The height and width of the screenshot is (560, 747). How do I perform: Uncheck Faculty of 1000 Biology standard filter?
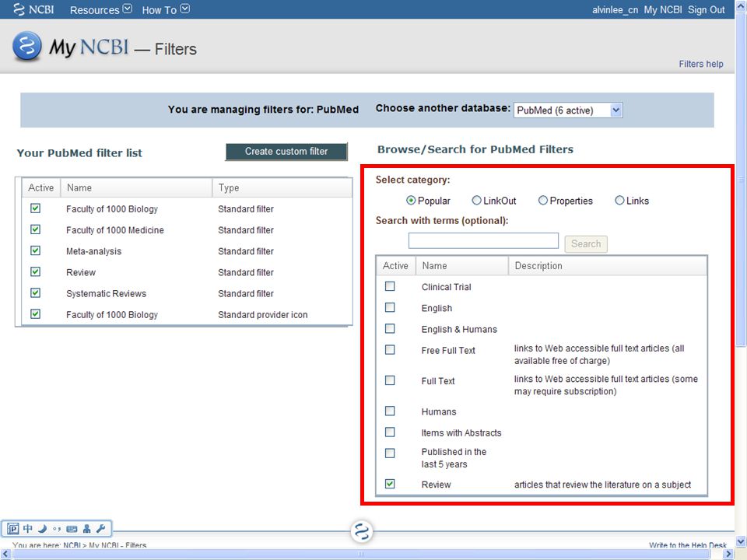[35, 208]
